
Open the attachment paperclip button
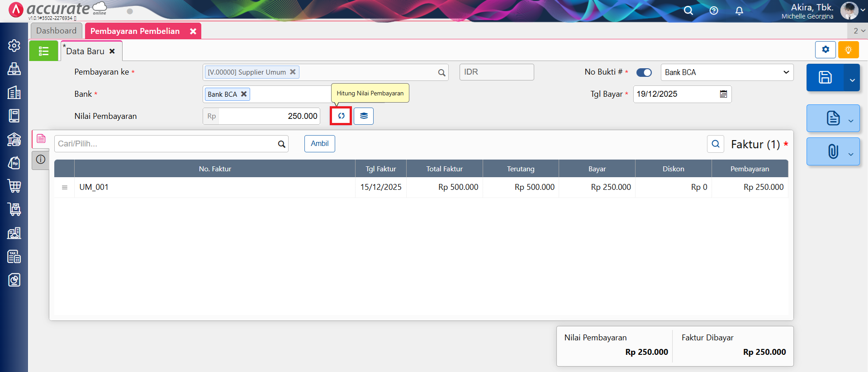833,151
